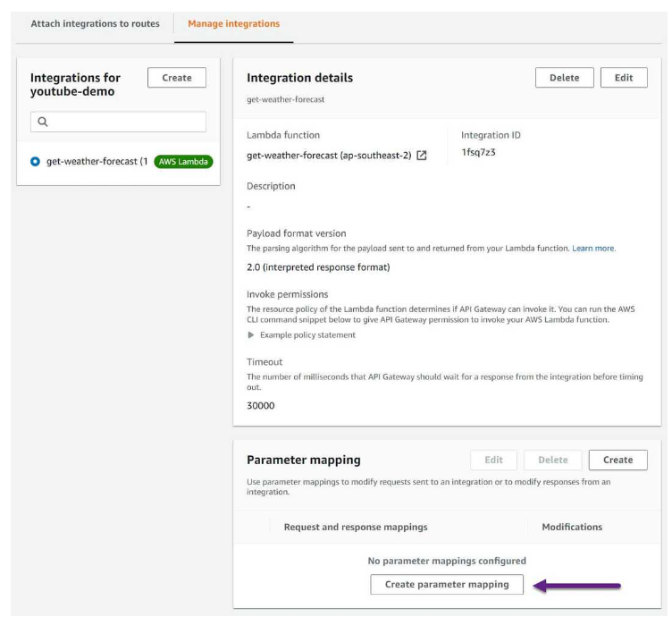Image resolution: width=672 pixels, height=617 pixels.
Task: Switch to Attach integrations to routes tab
Action: tap(95, 24)
